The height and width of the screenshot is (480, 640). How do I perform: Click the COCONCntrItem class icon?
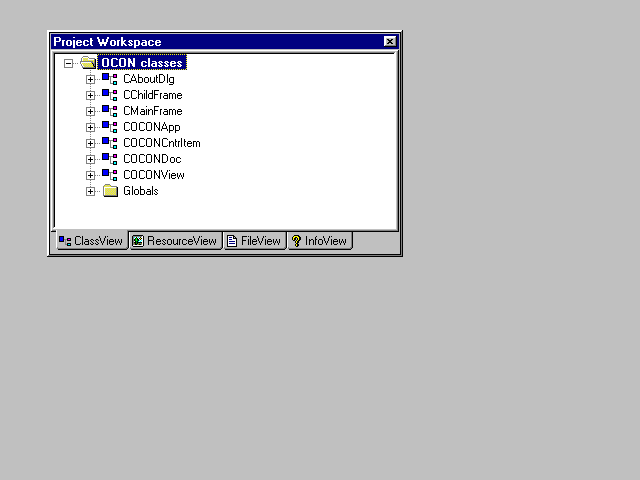pos(110,143)
